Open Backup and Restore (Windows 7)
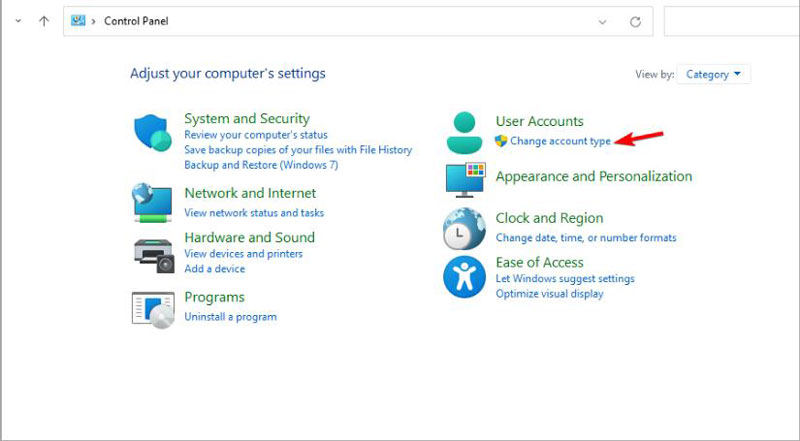Image resolution: width=800 pixels, height=441 pixels. [x=261, y=165]
